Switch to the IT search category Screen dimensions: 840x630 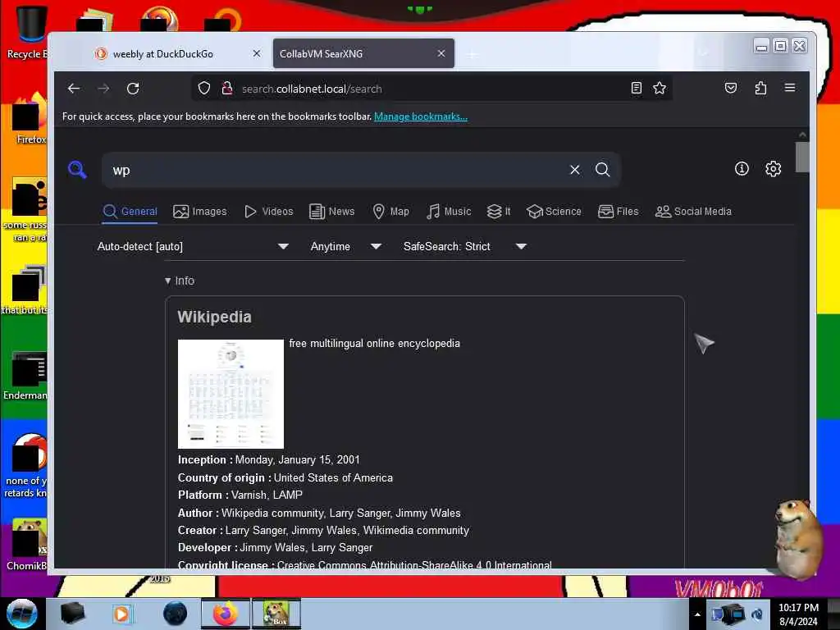pos(499,211)
